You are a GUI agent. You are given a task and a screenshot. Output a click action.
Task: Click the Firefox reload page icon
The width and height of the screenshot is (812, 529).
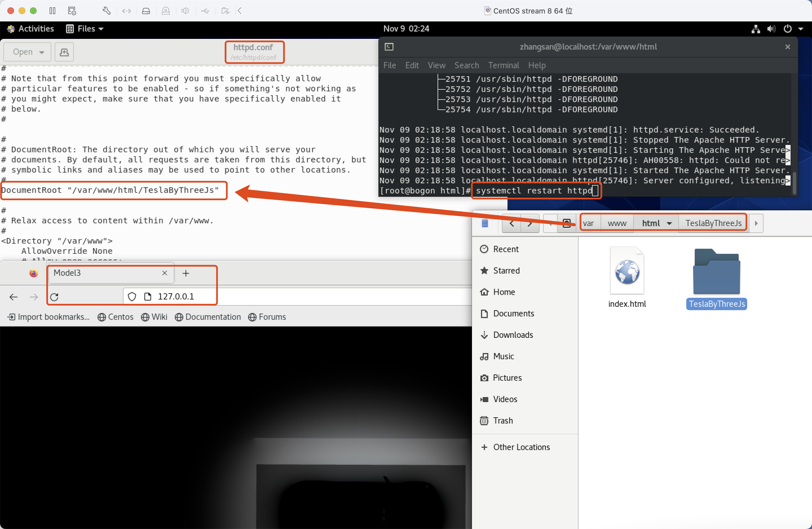[x=54, y=297]
